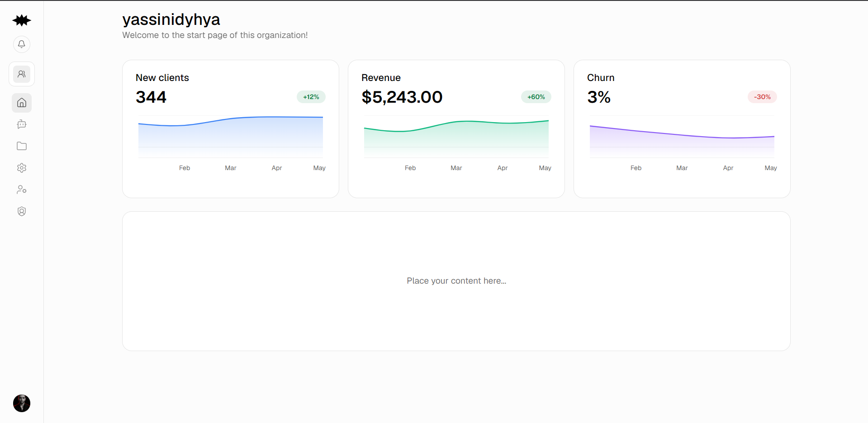Go to the Home icon in the sidebar
868x423 pixels.
pos(22,103)
